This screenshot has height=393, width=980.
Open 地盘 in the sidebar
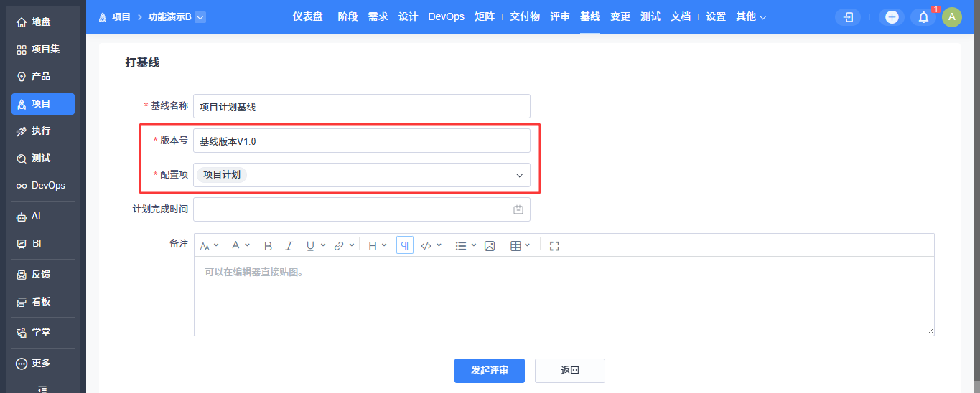click(42, 22)
